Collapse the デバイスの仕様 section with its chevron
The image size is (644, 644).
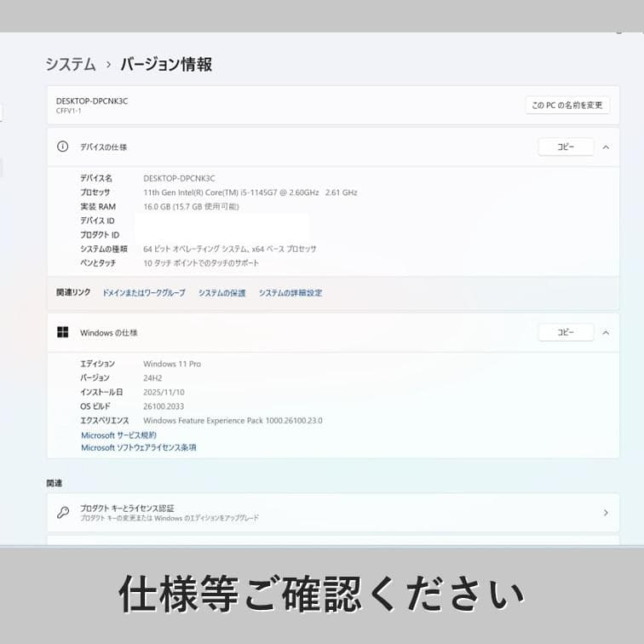tap(606, 147)
